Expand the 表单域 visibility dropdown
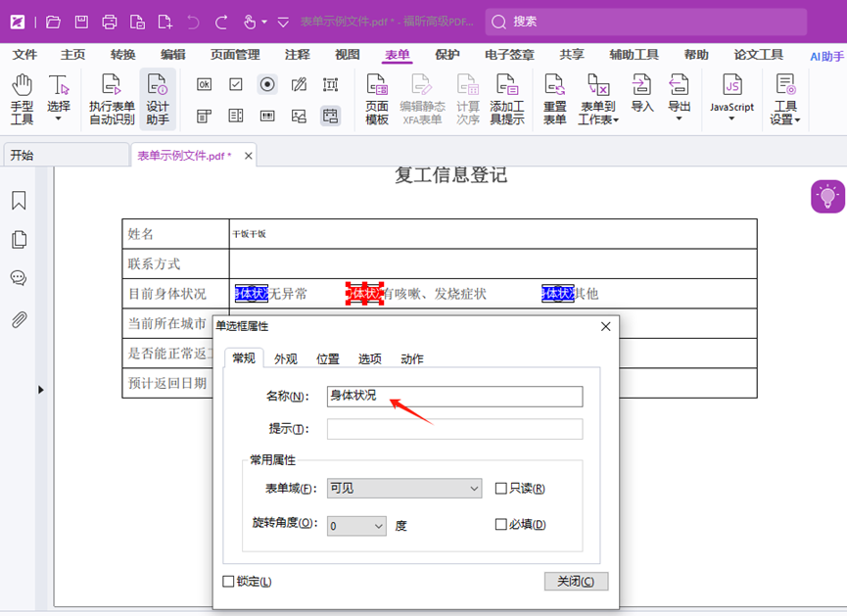 click(x=404, y=488)
